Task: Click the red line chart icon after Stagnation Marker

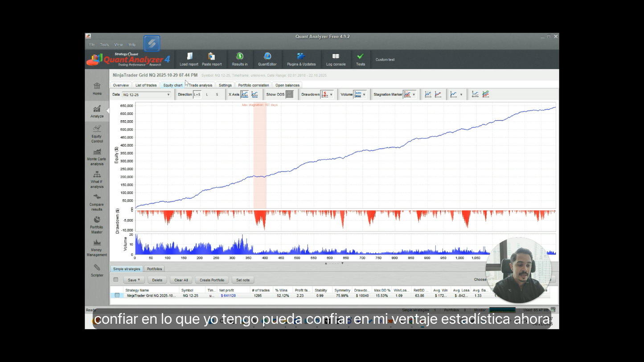Action: point(438,94)
